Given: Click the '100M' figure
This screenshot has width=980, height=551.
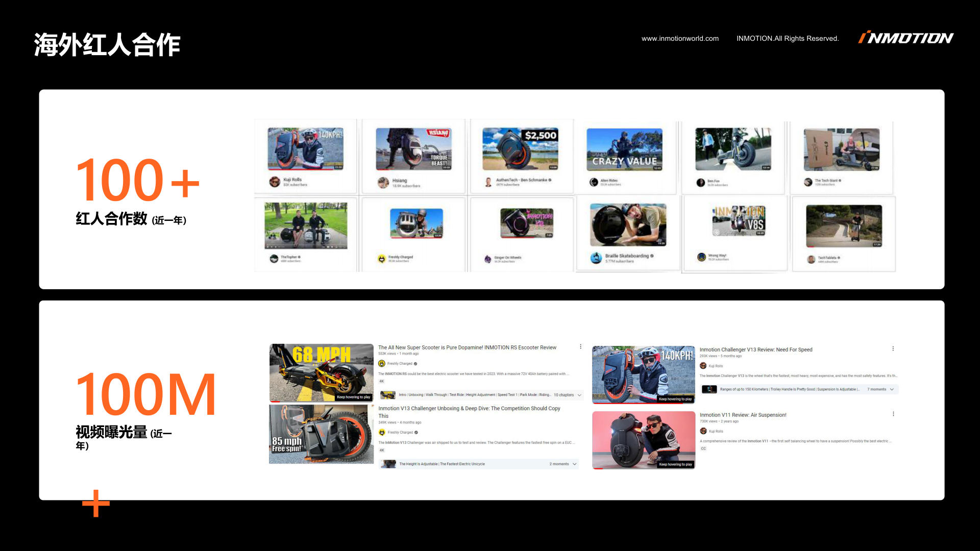Looking at the screenshot, I should point(146,394).
